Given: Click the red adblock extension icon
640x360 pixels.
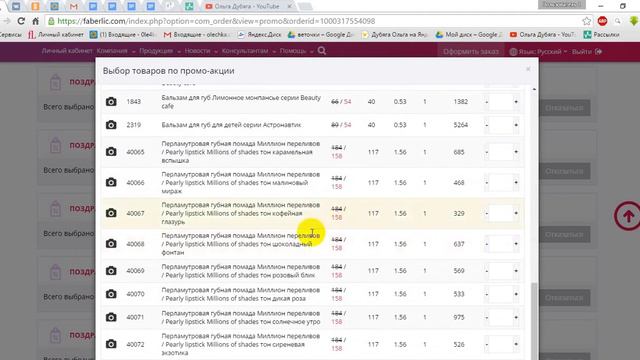Looking at the screenshot, I should coord(602,21).
